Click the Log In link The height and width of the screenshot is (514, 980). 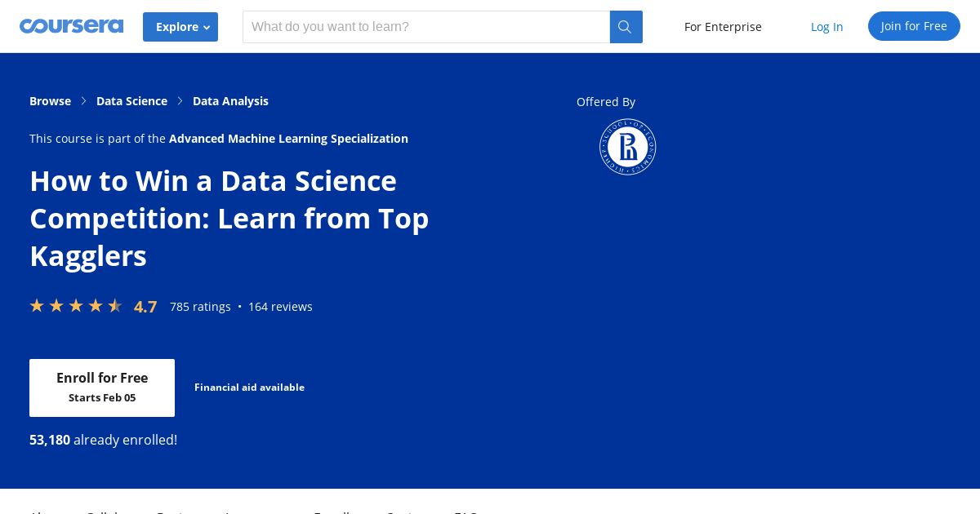(826, 27)
